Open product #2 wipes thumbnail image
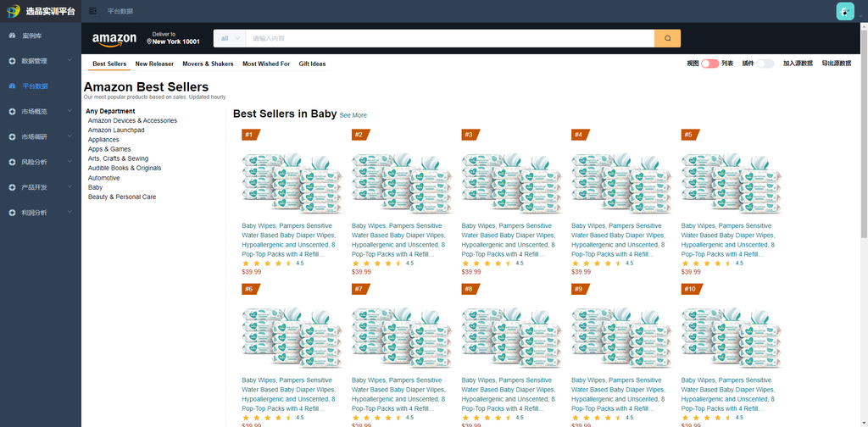Viewport: 868px width, 427px height. click(x=402, y=183)
